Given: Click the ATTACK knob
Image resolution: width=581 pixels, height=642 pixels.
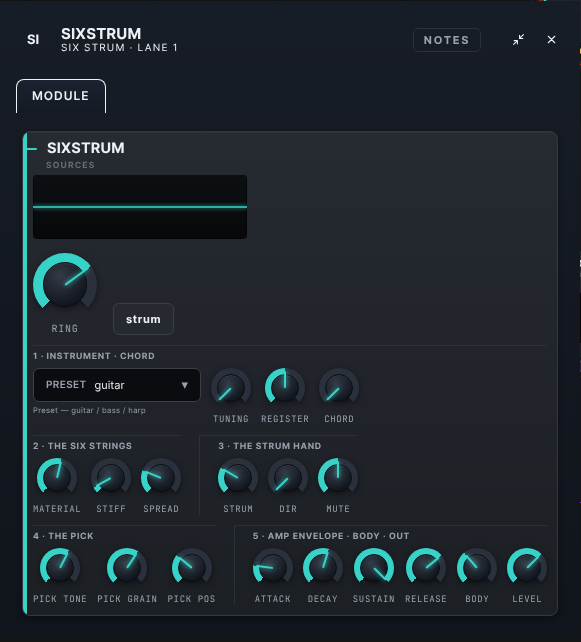Looking at the screenshot, I should coord(273,568).
